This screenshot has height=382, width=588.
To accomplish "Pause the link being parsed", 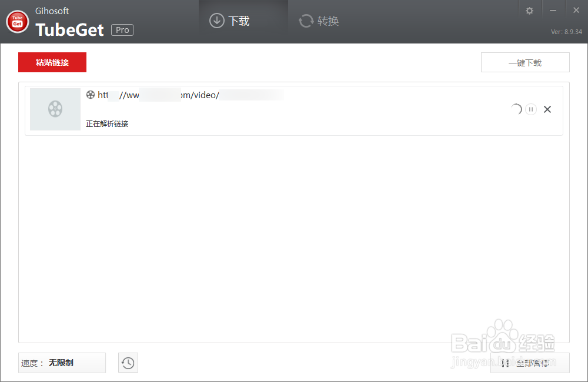I will 530,109.
